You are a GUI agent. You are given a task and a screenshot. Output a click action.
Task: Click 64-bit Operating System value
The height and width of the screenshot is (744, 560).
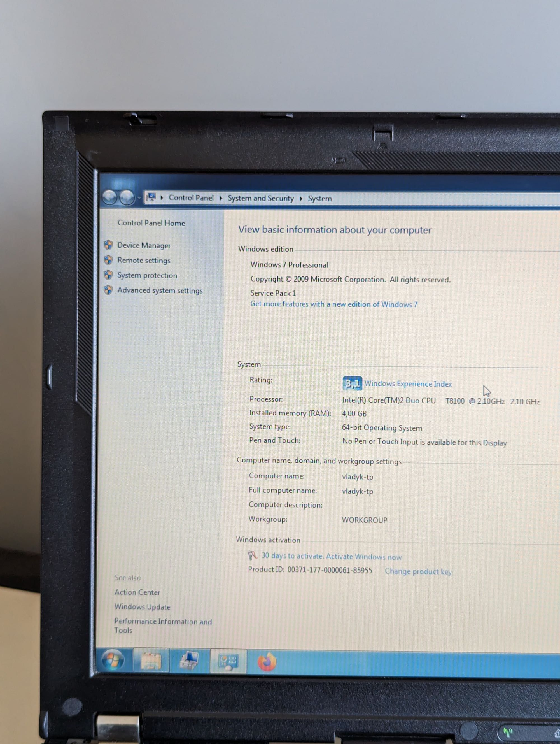click(382, 428)
